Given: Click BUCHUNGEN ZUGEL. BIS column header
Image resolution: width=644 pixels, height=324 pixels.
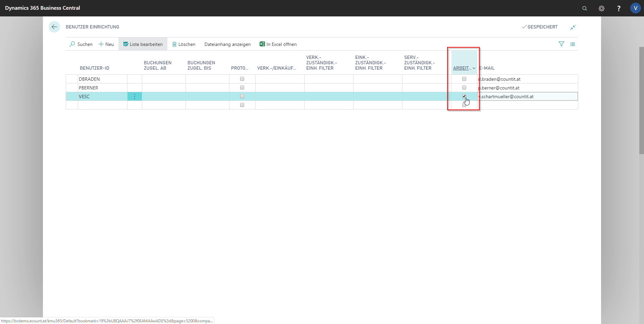Looking at the screenshot, I should click(x=201, y=65).
